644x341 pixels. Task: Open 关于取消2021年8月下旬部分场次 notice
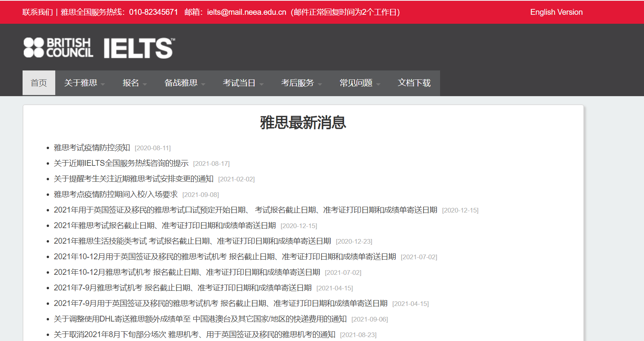[x=195, y=334]
